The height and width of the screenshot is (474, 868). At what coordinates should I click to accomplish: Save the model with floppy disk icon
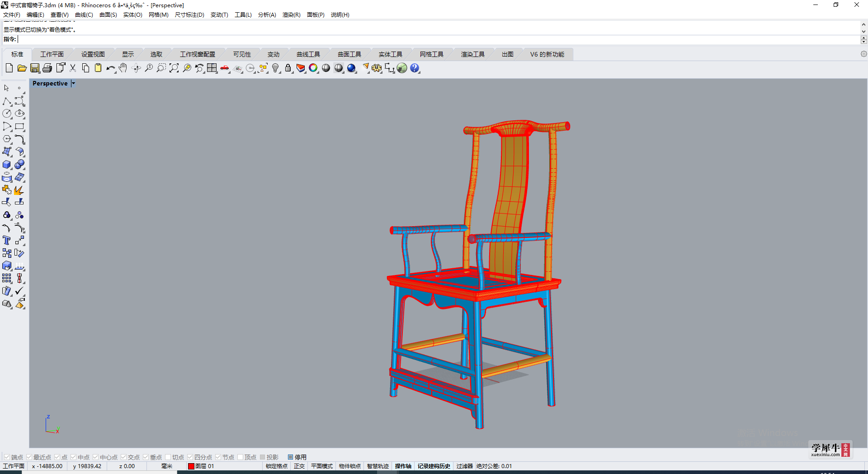point(35,68)
